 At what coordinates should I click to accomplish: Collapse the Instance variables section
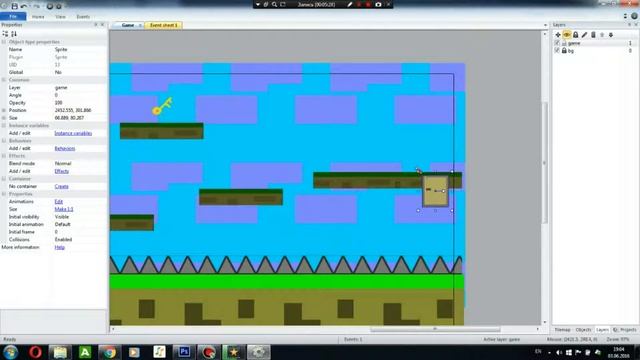(4, 125)
